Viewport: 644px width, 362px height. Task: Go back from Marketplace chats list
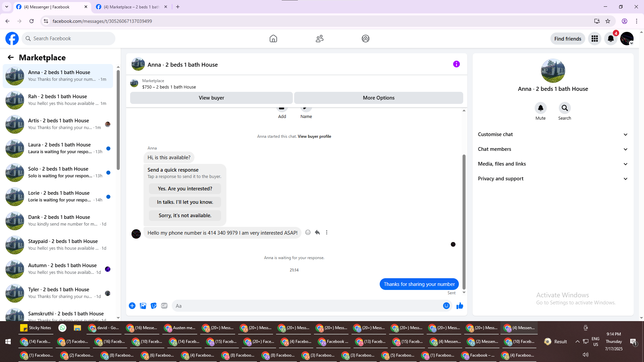[11, 57]
